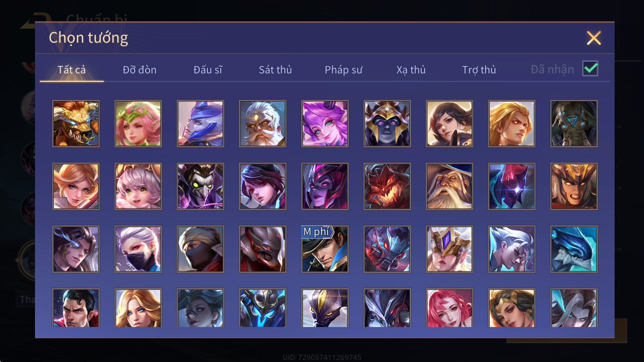Toggle the "Đã nhận" checkbox
This screenshot has height=362, width=644.
point(590,69)
